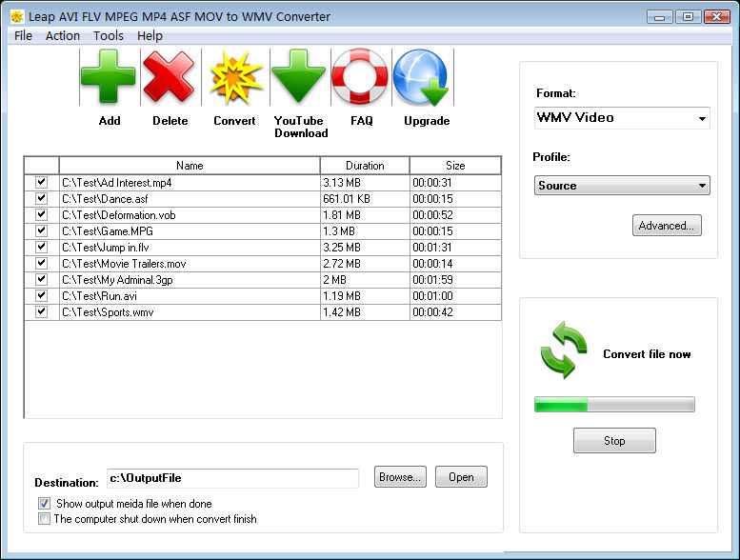
Task: Select the C:\Test\Run.avi file name
Action: pyautogui.click(x=99, y=296)
